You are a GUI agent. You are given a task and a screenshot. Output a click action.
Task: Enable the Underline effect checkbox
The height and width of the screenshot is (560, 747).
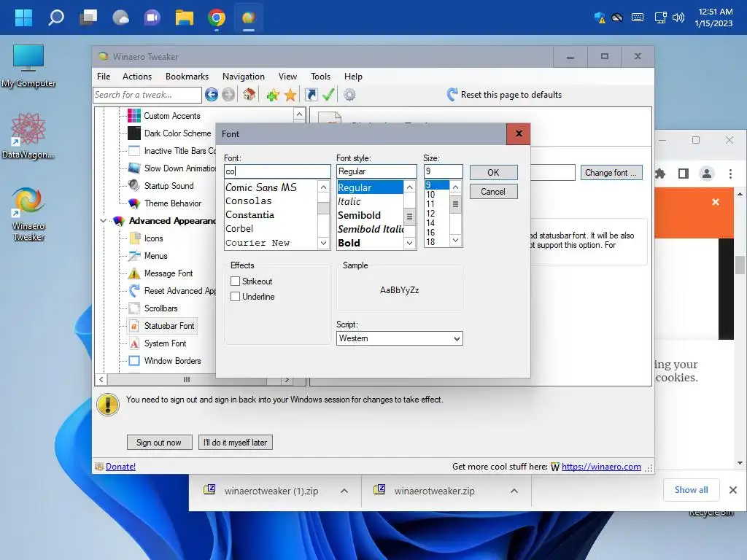click(235, 296)
